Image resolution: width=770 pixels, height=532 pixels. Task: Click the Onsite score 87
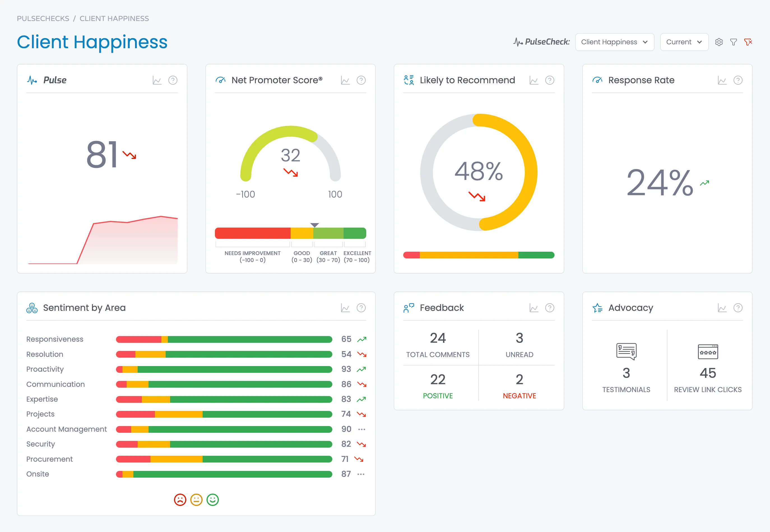point(346,474)
